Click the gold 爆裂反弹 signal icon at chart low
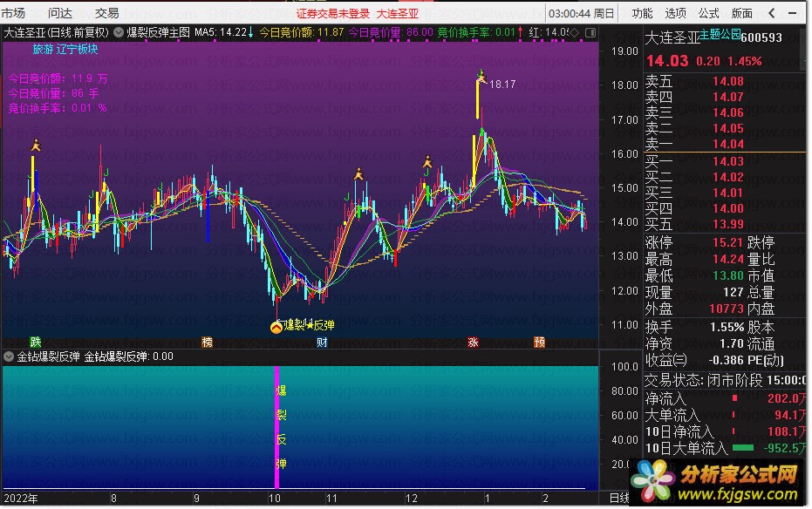This screenshot has width=812, height=509. (276, 326)
